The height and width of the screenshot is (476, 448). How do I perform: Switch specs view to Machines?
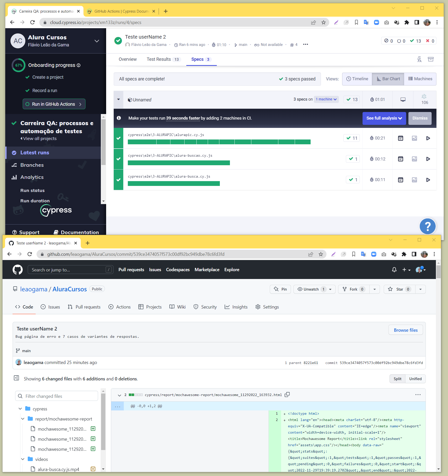[x=420, y=79]
